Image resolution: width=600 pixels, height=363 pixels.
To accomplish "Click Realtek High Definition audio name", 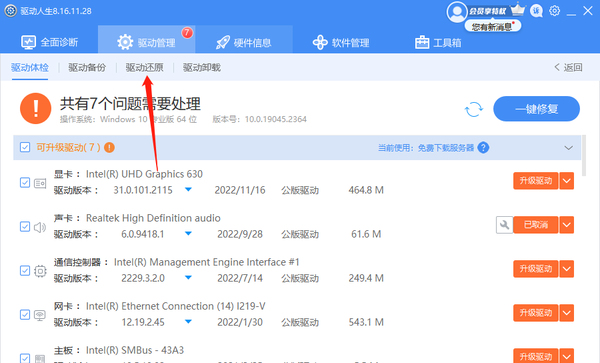I will 153,218.
